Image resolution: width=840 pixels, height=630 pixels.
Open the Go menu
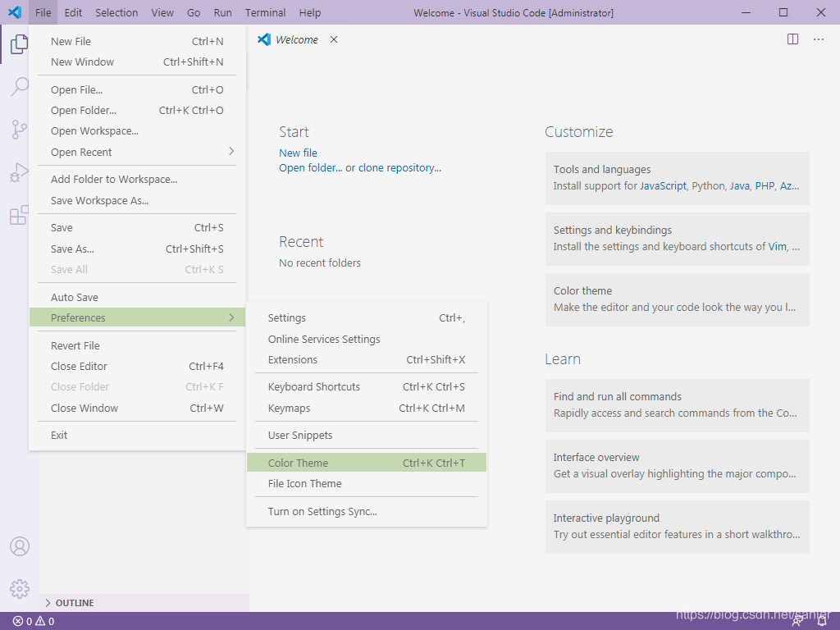[194, 12]
